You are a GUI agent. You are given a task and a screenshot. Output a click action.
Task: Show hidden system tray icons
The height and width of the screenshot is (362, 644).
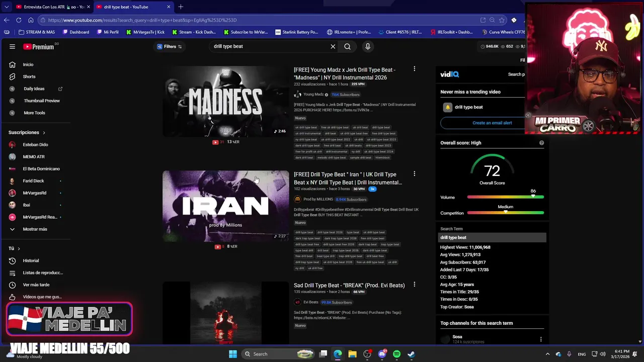[547, 354]
